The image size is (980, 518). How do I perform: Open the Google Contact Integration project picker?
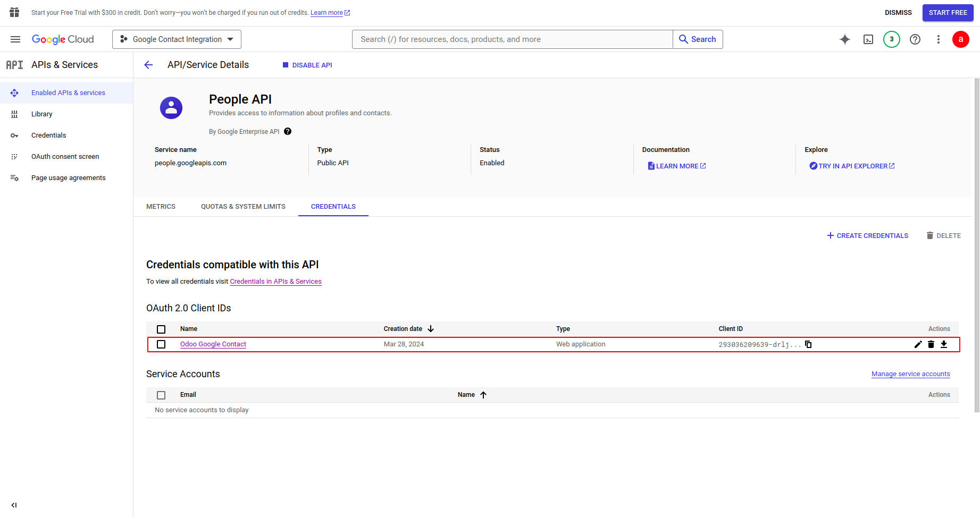tap(177, 39)
